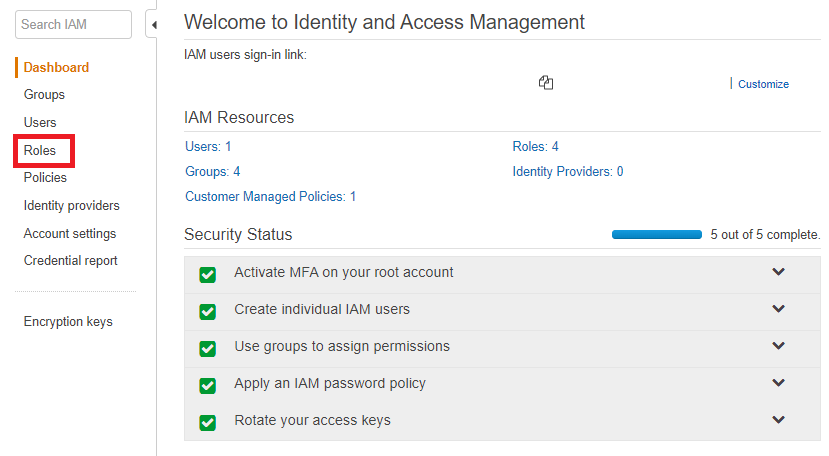Screen dimensions: 829x456
Task: Expand the Rotate your access keys chevron
Action: (x=778, y=420)
